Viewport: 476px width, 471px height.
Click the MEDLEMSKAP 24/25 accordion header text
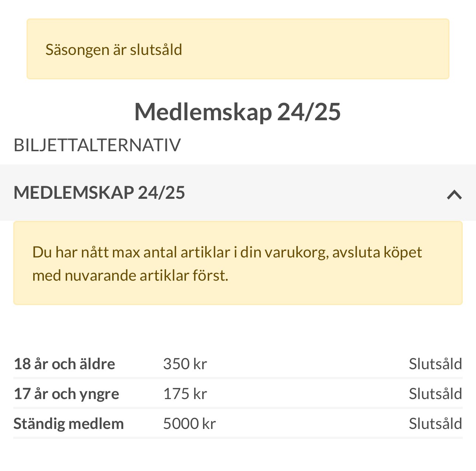[99, 193]
